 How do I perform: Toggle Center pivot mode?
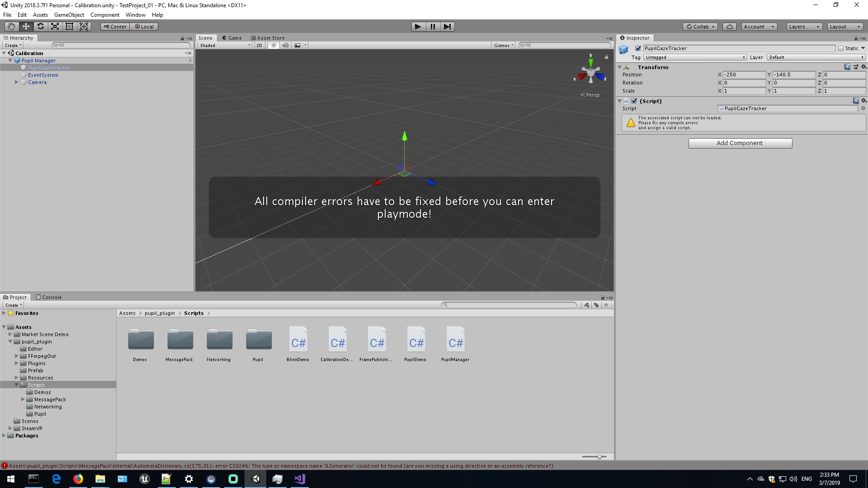[115, 27]
